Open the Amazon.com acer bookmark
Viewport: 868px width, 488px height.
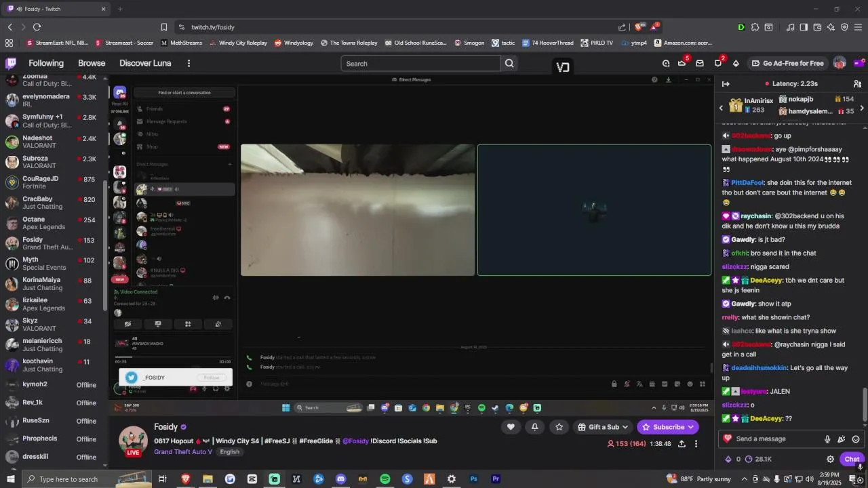tap(682, 43)
